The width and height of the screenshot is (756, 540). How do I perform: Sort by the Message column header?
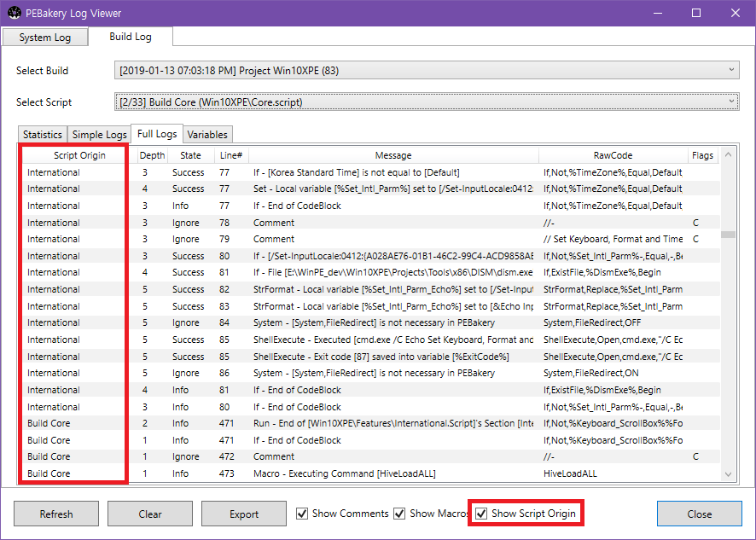(x=393, y=154)
